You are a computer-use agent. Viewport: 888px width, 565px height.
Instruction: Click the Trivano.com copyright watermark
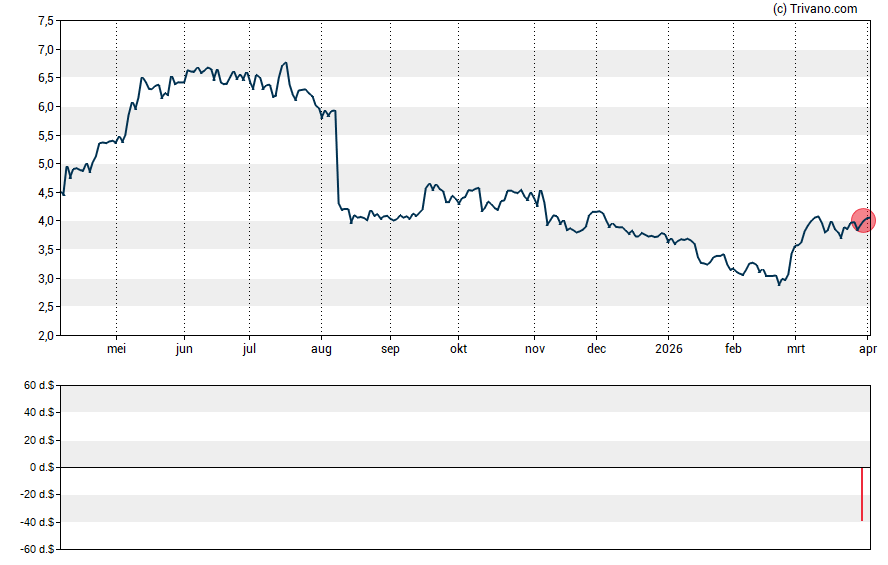(815, 9)
